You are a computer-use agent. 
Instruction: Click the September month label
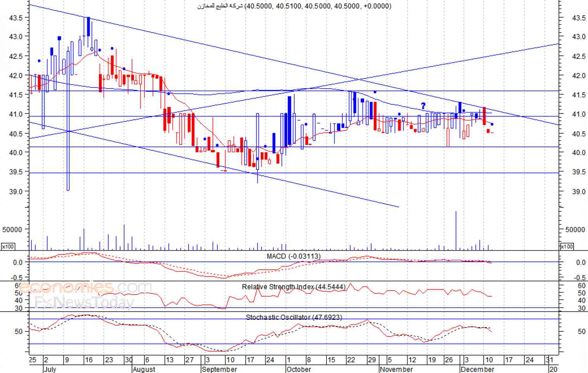pos(219,369)
